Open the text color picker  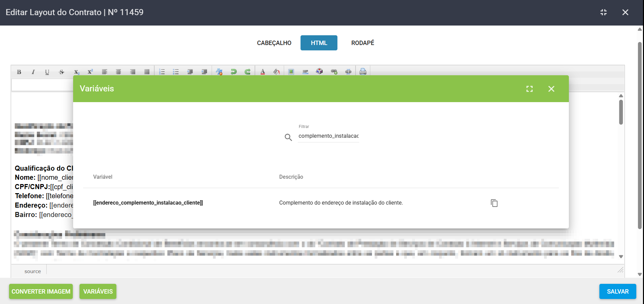[263, 72]
